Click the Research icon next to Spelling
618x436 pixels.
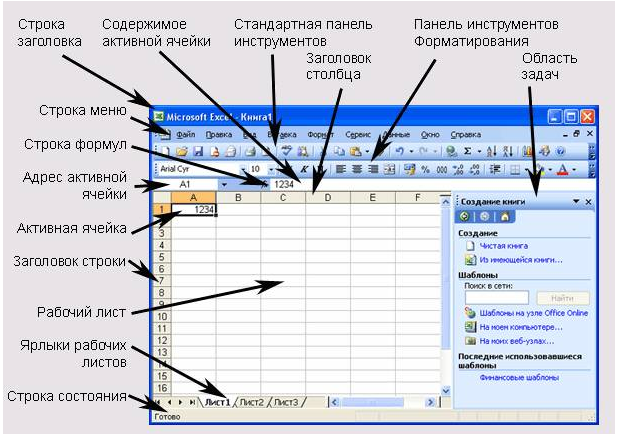[x=303, y=151]
